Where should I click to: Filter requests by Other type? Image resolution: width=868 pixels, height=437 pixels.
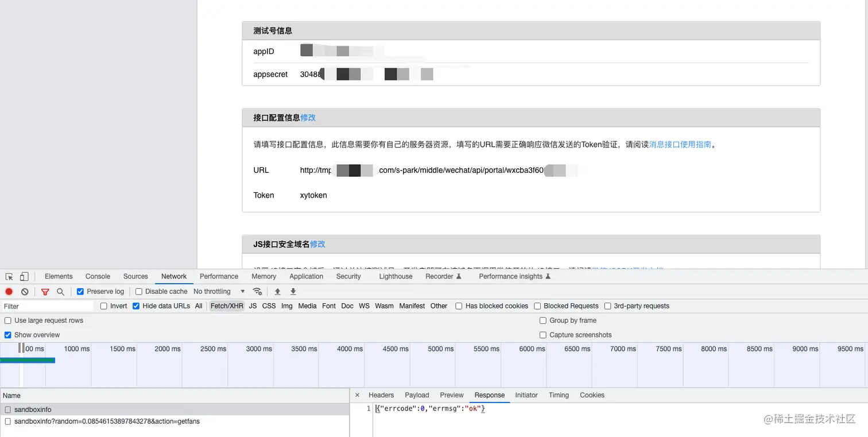(439, 306)
